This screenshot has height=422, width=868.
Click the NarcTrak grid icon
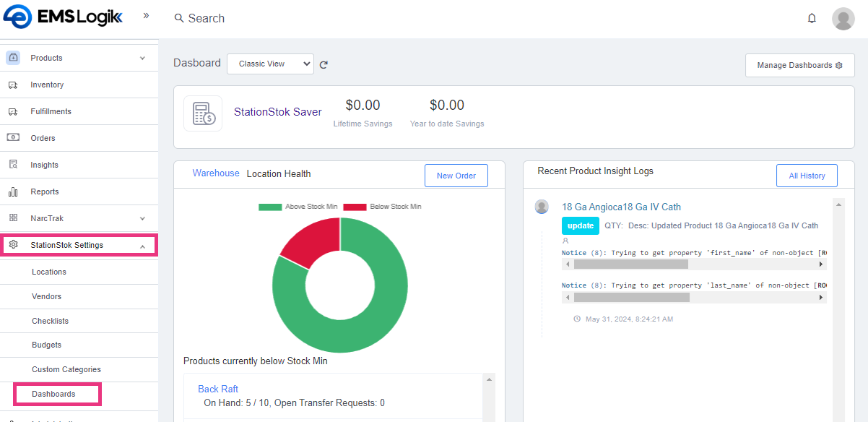point(13,218)
